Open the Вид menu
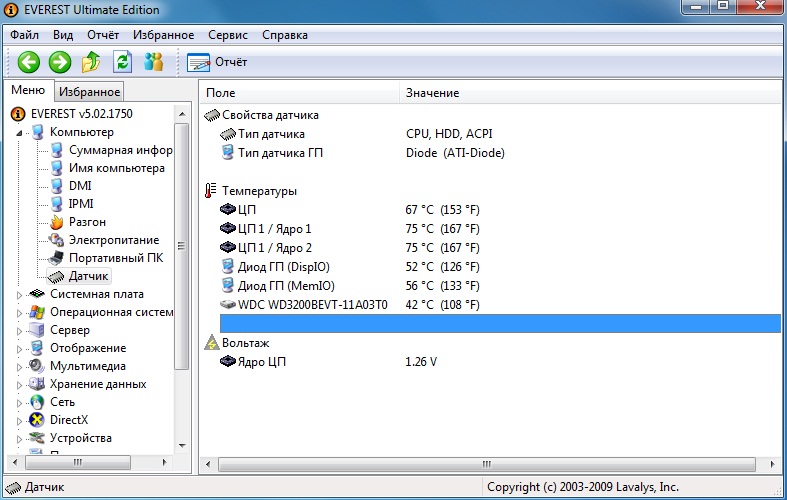 63,35
